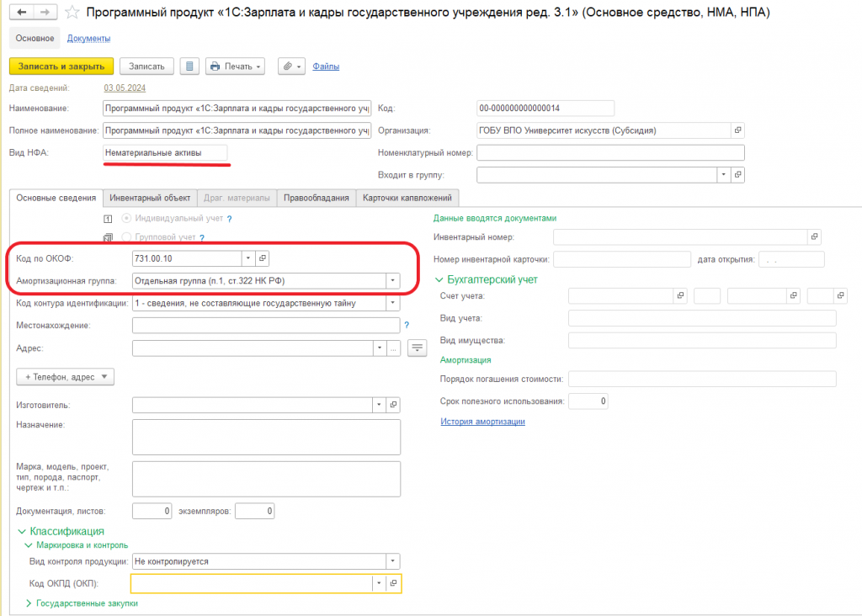
Task: Open the Карточки капвложений tab
Action: pos(407,198)
